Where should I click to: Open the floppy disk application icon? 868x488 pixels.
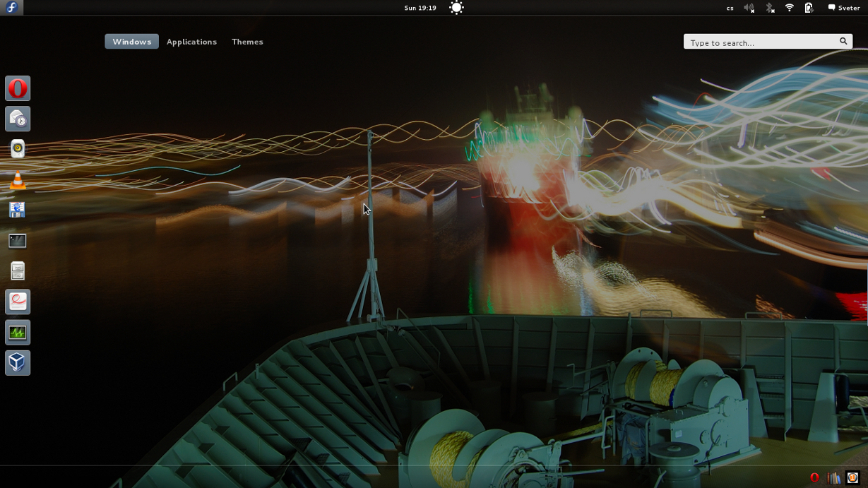pyautogui.click(x=18, y=210)
